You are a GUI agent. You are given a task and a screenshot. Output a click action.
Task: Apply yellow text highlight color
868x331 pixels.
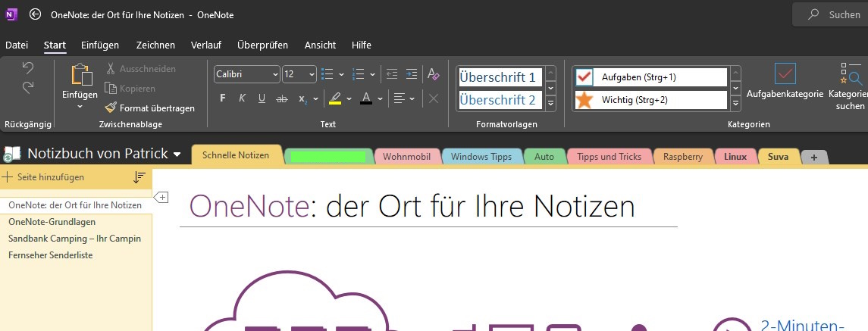335,98
